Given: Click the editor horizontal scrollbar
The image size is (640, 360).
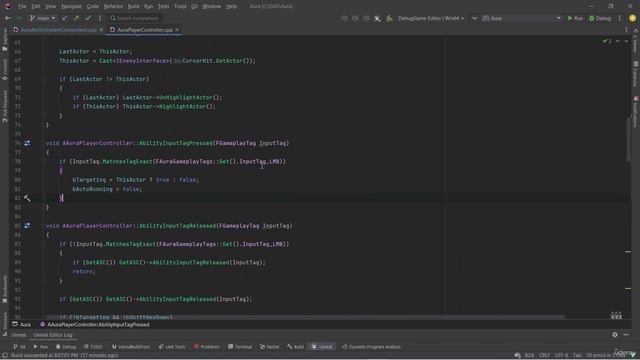Looking at the screenshot, I should coord(305,317).
